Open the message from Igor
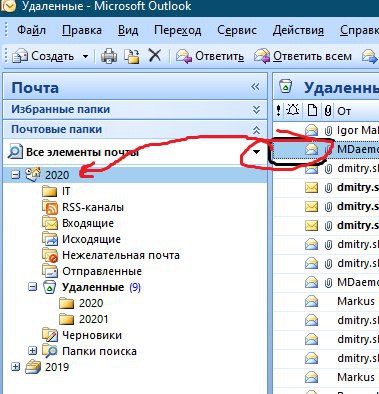 click(x=326, y=130)
